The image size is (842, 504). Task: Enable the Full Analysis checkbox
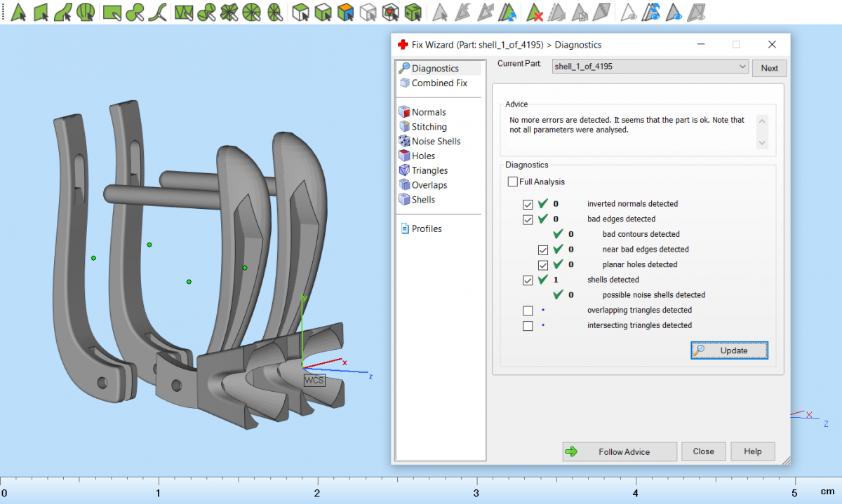[x=513, y=182]
